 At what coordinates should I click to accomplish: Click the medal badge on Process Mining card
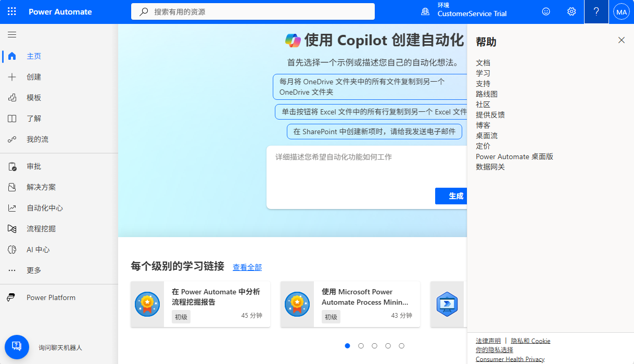[x=297, y=305]
